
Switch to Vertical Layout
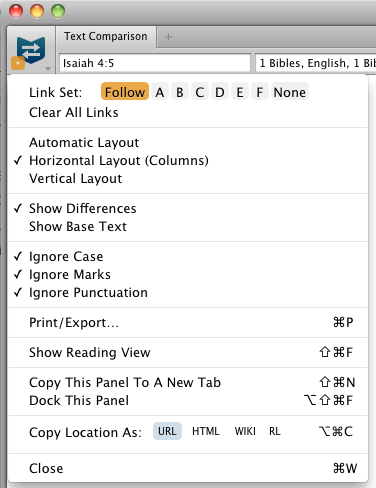(76, 178)
